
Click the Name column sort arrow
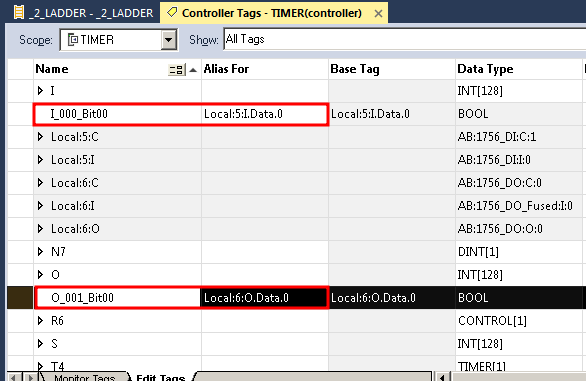click(193, 70)
